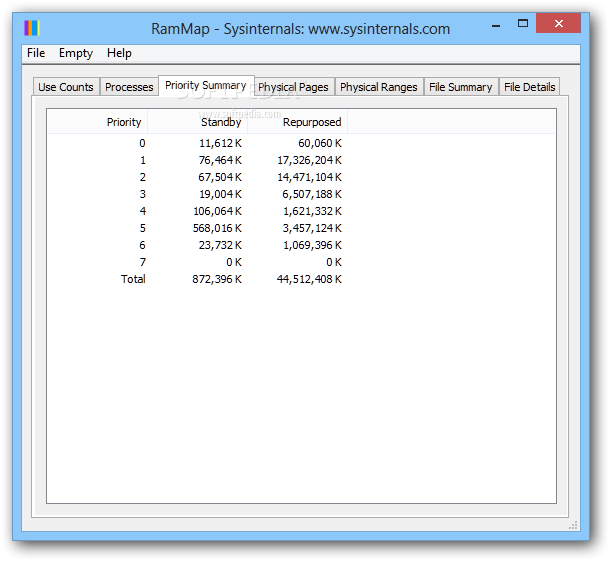
Task: Select Repurposed value 14,471,104 K
Action: (x=310, y=177)
